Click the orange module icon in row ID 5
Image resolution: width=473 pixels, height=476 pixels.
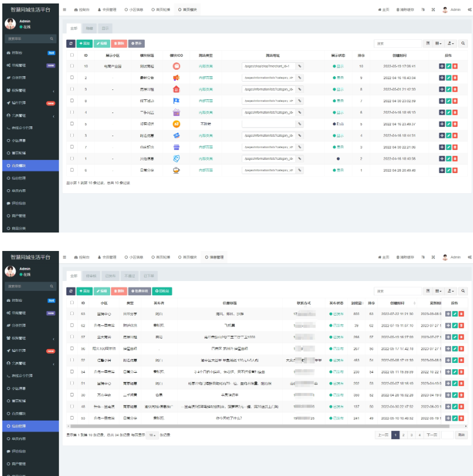177,124
